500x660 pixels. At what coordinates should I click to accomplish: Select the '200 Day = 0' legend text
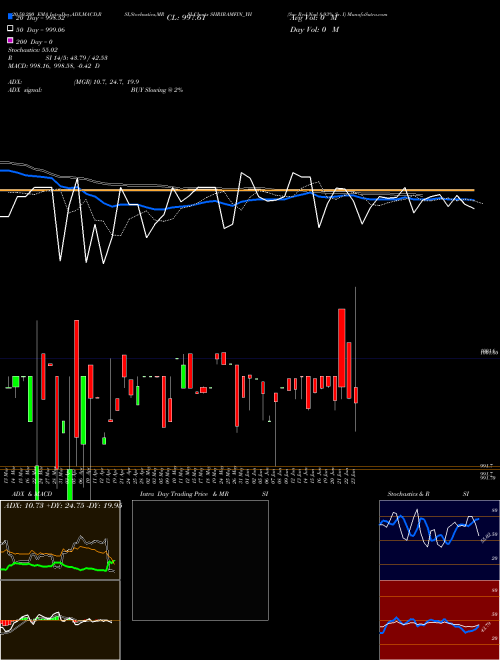pos(35,41)
